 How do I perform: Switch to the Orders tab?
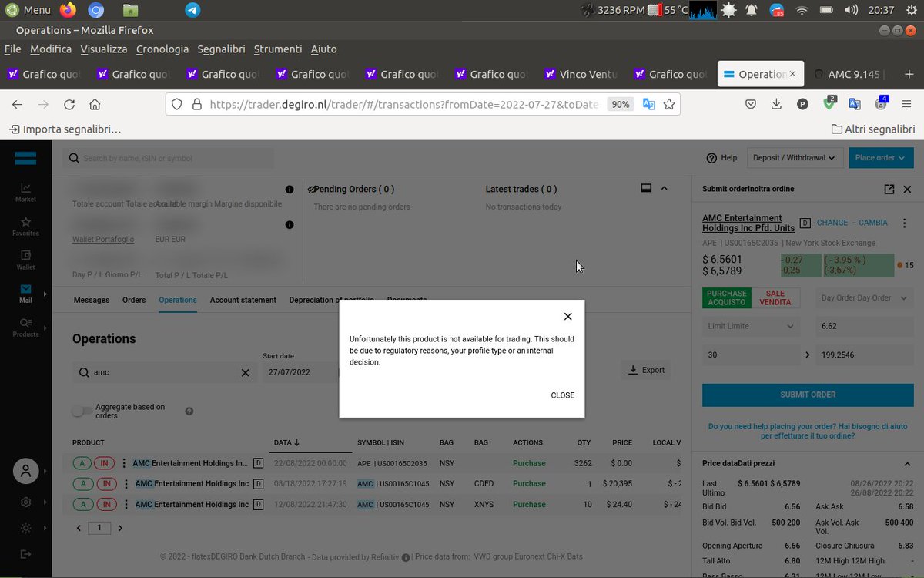coord(134,300)
